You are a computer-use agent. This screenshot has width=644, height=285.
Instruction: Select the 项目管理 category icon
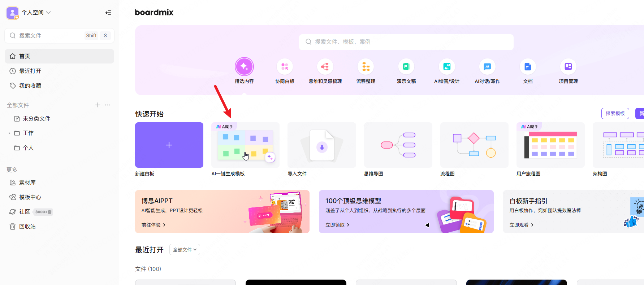568,67
